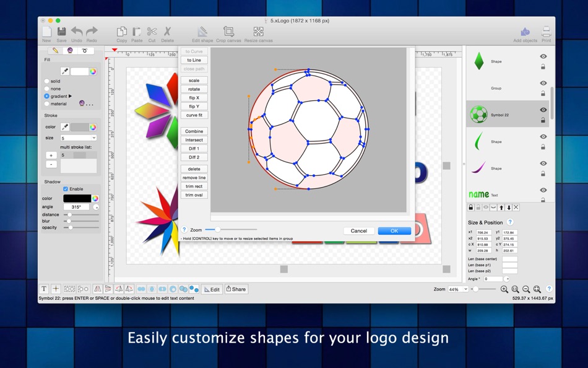
Task: Select the material fill radio button
Action: click(x=47, y=103)
